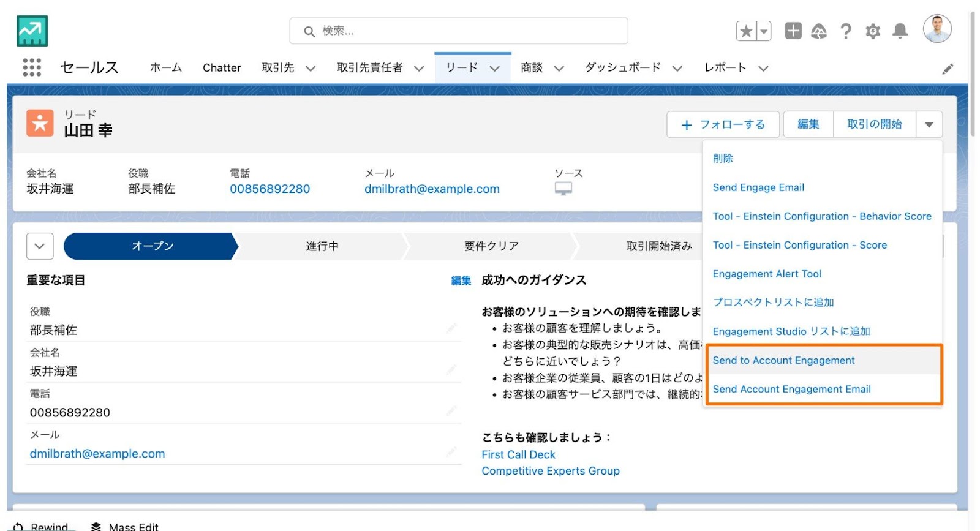Open Mass Edit in the utility bar
This screenshot has height=531, width=980.
pos(124,527)
